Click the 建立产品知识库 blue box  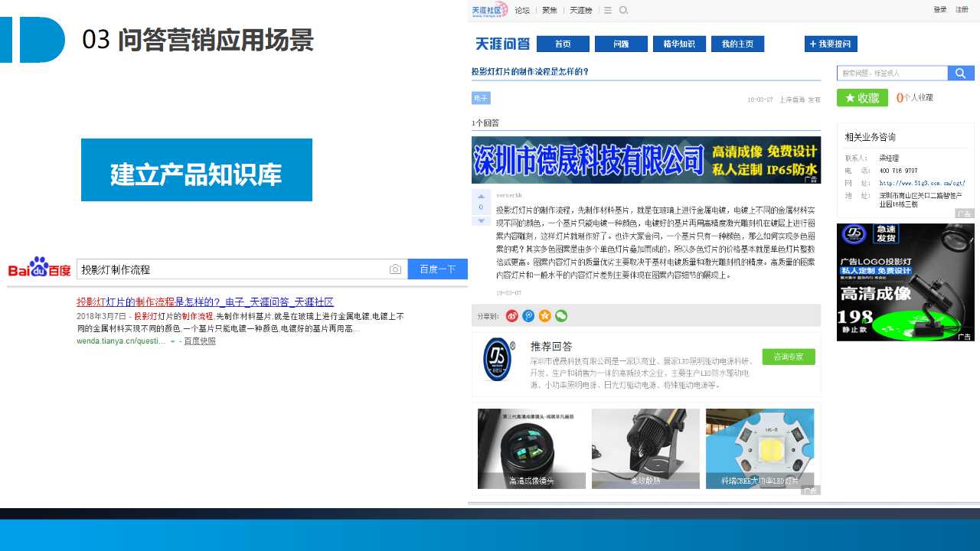point(197,170)
